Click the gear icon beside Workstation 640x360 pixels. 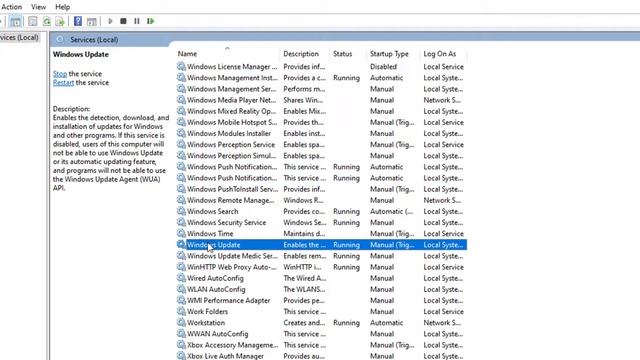click(181, 322)
